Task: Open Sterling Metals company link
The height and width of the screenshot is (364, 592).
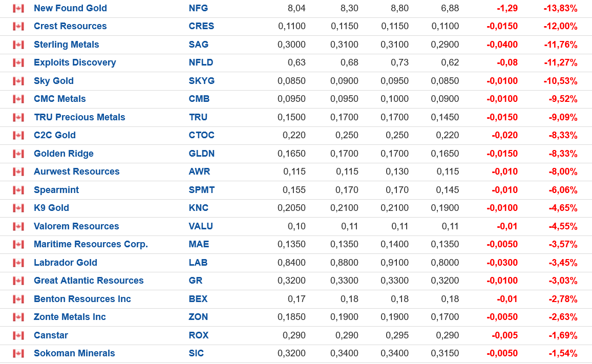Action: point(66,45)
